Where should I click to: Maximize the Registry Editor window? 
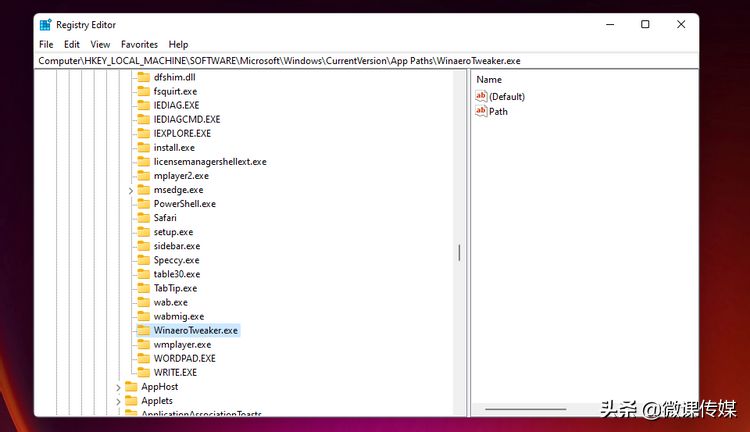click(x=645, y=24)
